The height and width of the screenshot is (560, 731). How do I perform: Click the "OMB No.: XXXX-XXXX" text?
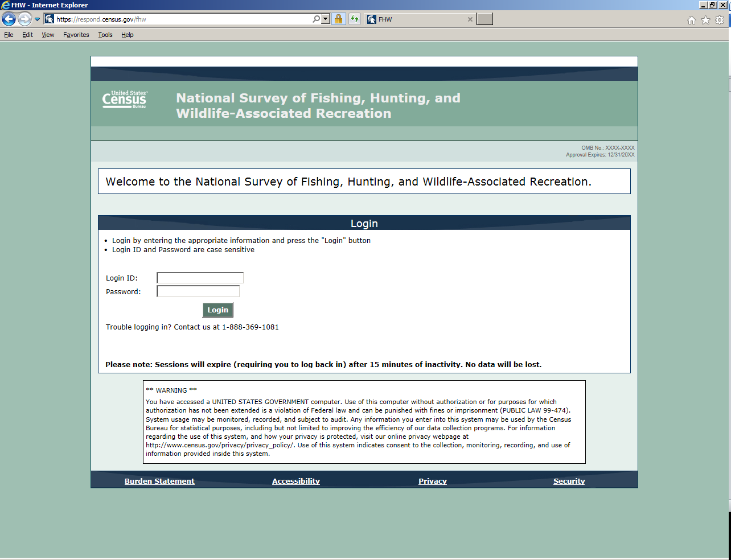608,148
